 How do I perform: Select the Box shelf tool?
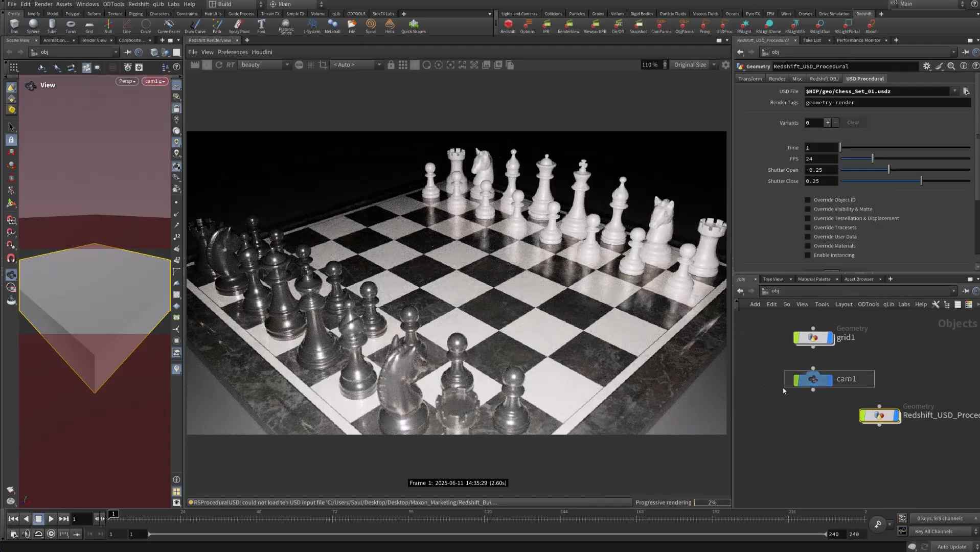[14, 26]
